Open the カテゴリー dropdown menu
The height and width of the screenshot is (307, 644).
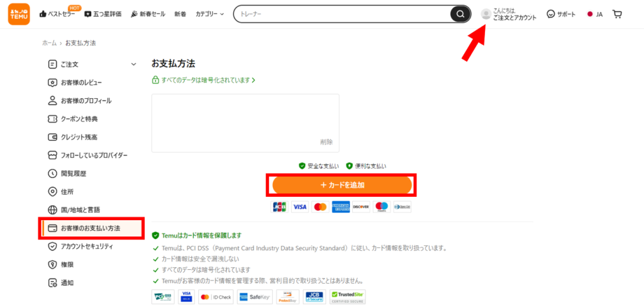[209, 14]
